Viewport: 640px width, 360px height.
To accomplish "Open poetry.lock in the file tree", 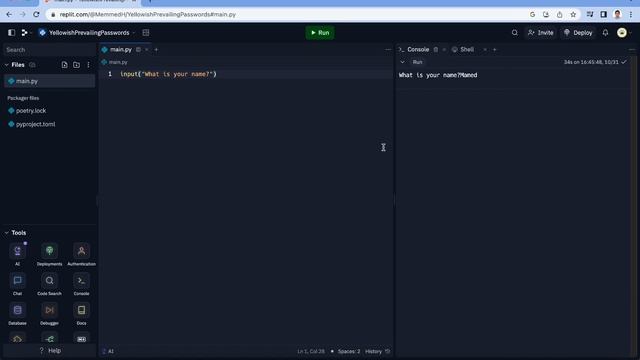I will [x=31, y=111].
